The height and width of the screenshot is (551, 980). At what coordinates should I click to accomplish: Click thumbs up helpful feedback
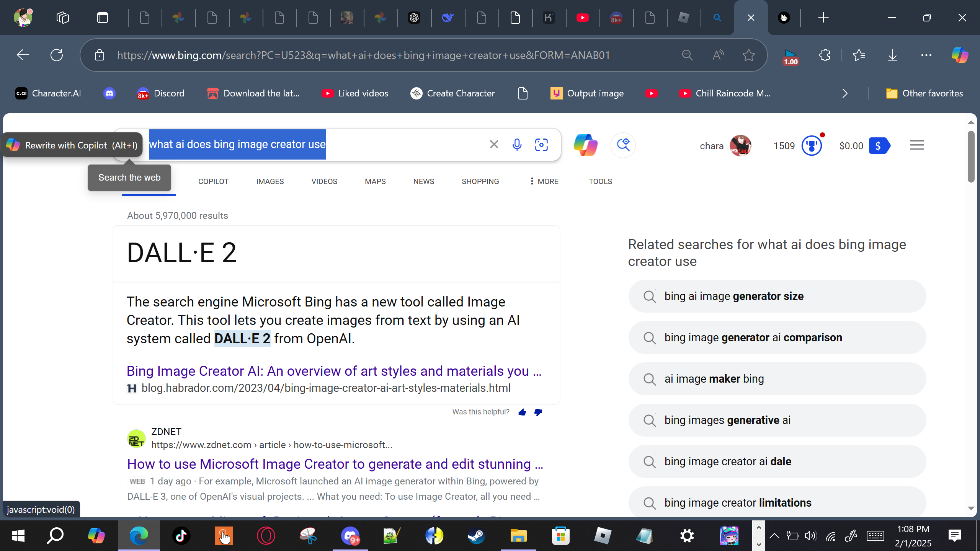pyautogui.click(x=522, y=412)
